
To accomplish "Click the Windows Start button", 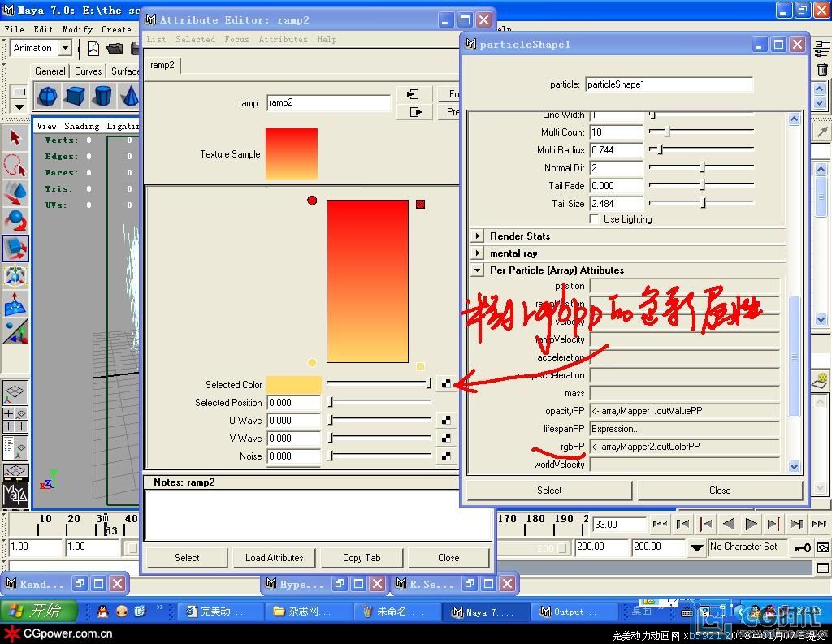I will 38,612.
